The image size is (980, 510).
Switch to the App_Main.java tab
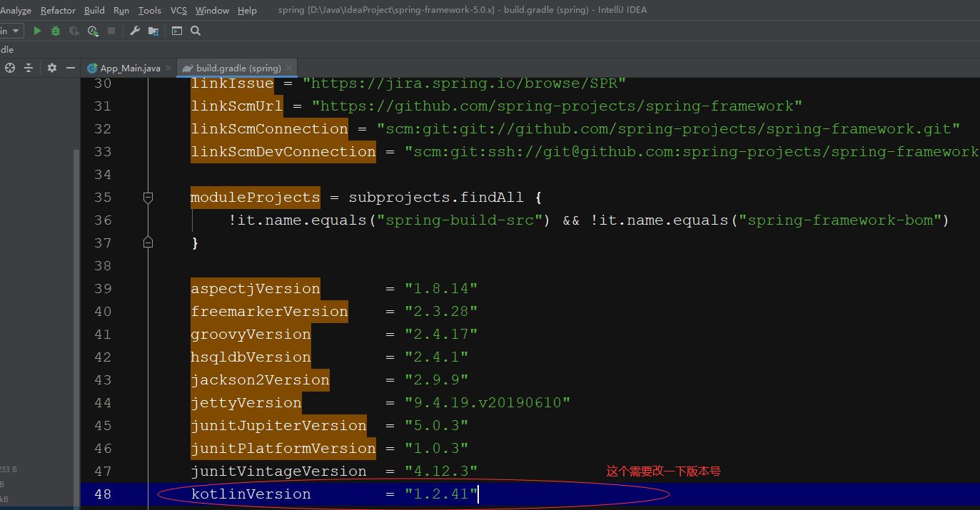[129, 68]
